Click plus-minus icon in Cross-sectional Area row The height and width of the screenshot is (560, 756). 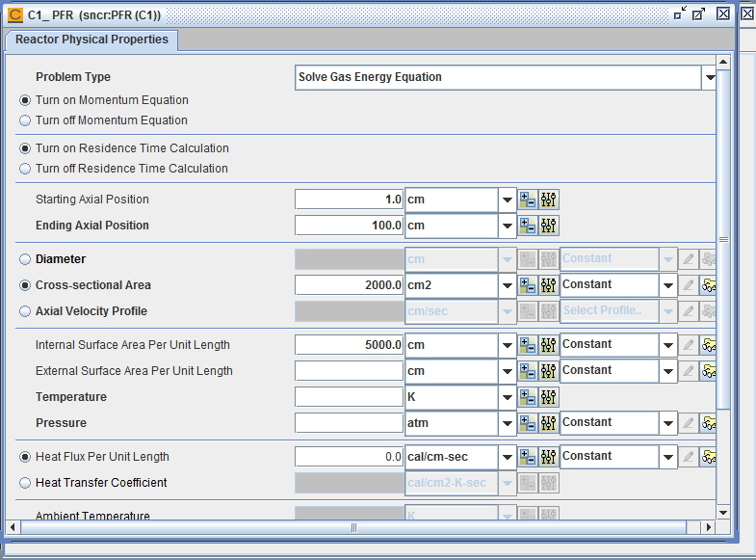point(528,285)
